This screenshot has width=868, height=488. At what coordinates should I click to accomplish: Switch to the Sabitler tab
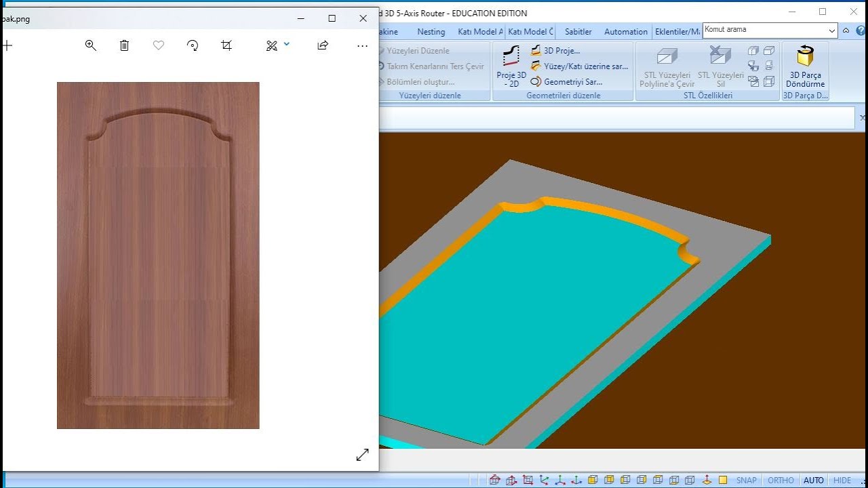(x=578, y=31)
